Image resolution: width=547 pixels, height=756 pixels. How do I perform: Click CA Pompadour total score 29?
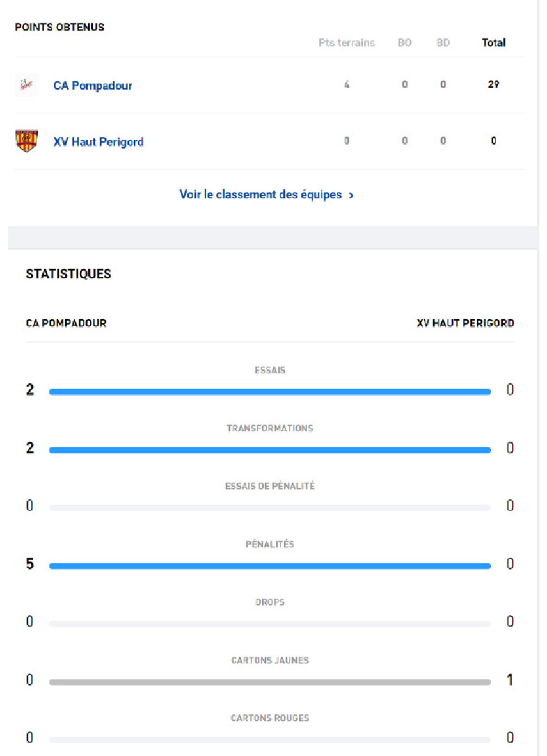[493, 84]
